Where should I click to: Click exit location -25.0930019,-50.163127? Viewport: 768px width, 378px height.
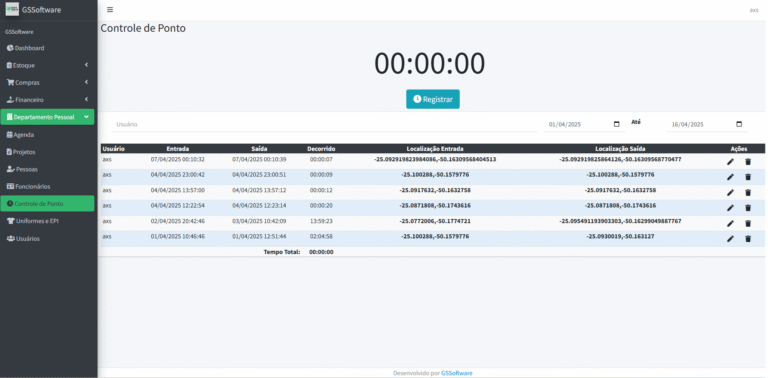point(620,236)
